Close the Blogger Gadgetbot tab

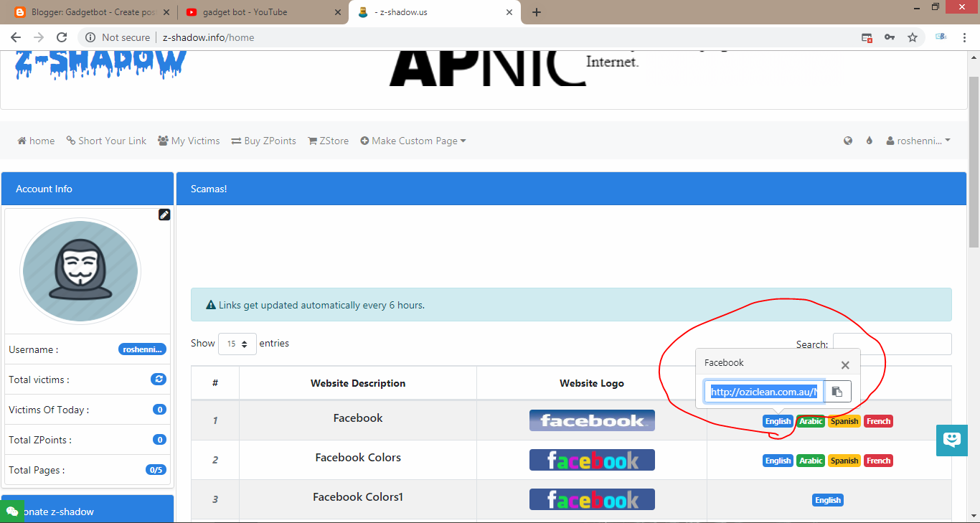point(167,12)
